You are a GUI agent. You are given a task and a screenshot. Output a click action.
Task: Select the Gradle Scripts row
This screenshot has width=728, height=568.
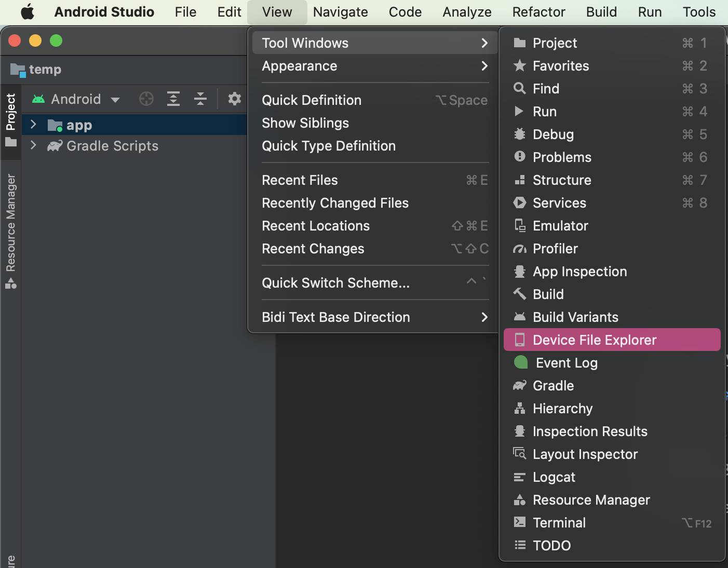134,145
